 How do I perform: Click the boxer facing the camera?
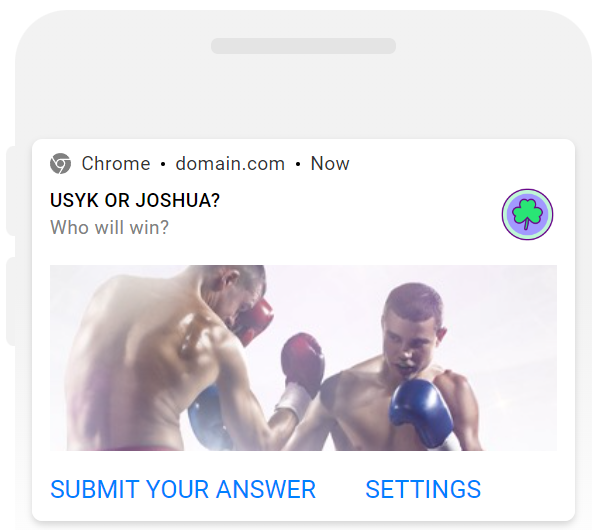click(399, 368)
